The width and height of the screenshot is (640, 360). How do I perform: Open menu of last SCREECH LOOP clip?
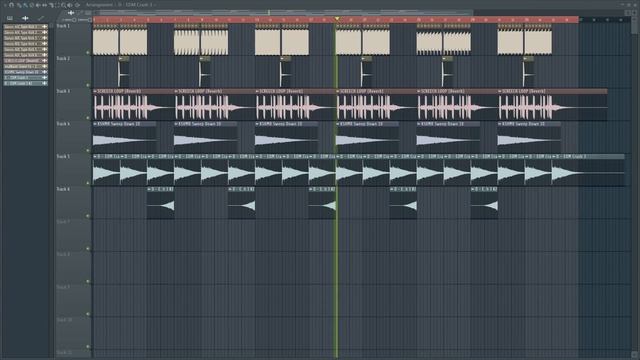point(500,91)
